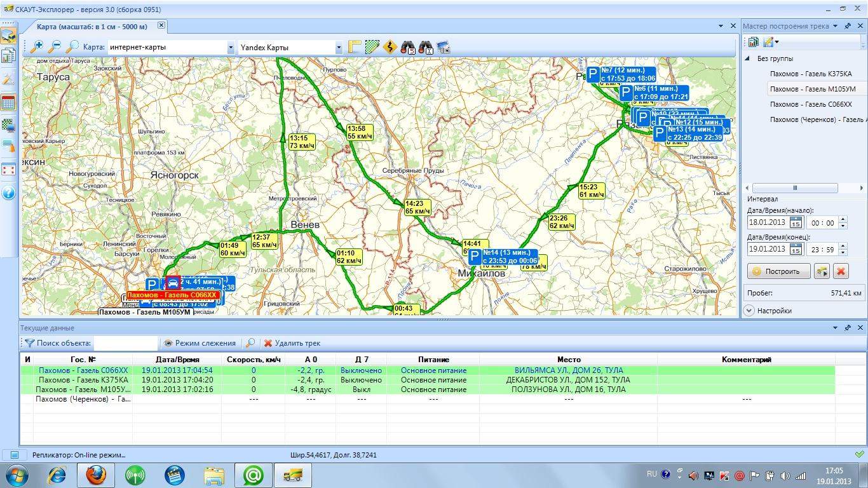Select Пахомов - Газель К375КА in the tree
The image size is (868, 488).
tap(811, 74)
